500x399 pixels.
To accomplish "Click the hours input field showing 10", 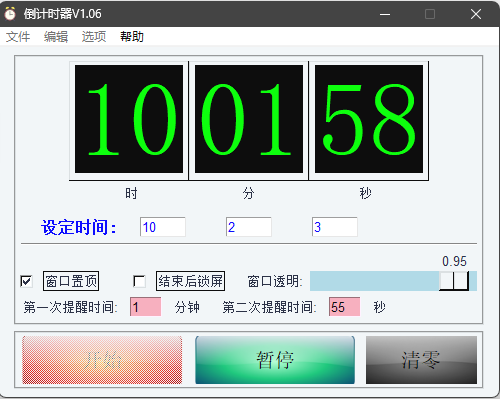I will [x=163, y=227].
